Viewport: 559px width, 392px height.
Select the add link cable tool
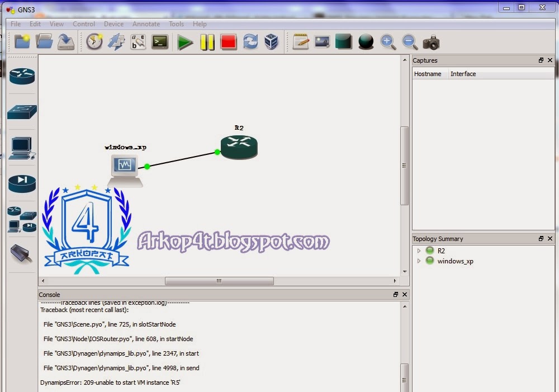[21, 254]
